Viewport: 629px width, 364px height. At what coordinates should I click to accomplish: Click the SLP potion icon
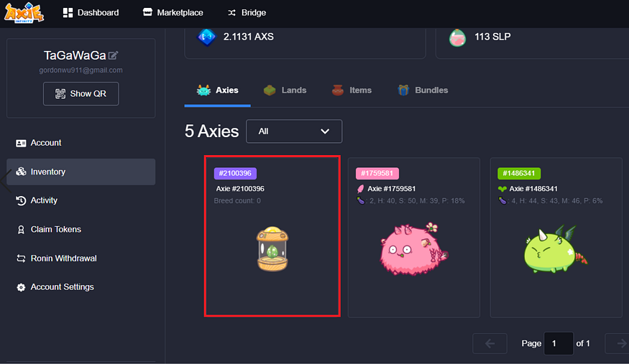457,37
